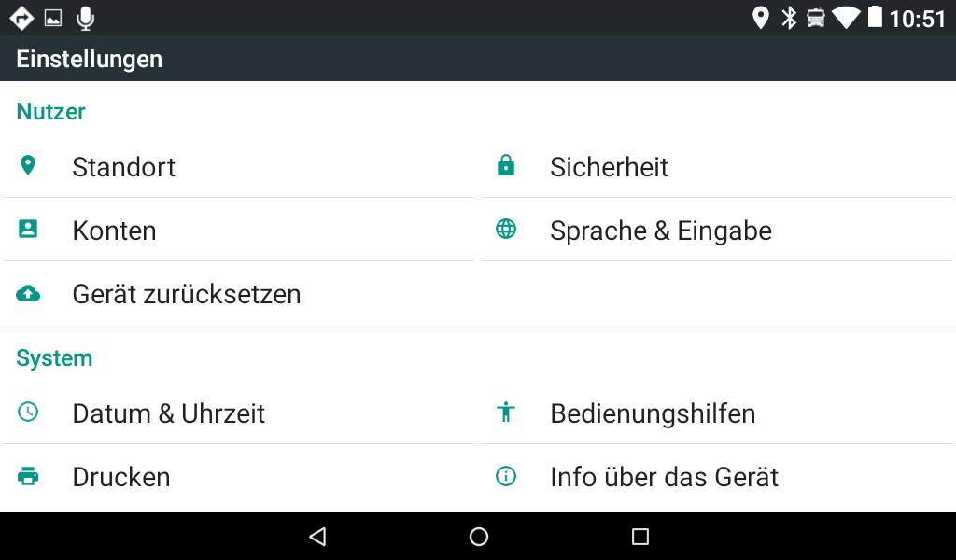Tap the Sprache & Eingabe globe icon
Screen dimensions: 956x560
[506, 230]
